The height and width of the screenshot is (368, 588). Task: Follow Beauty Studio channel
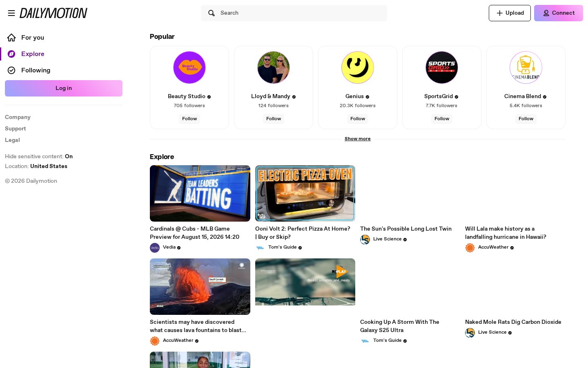(189, 119)
